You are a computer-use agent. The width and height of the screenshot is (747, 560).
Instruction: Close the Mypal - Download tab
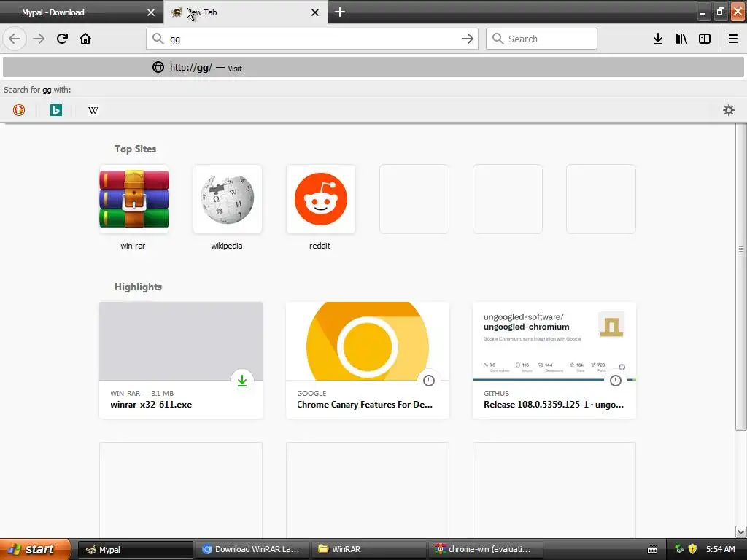(151, 12)
